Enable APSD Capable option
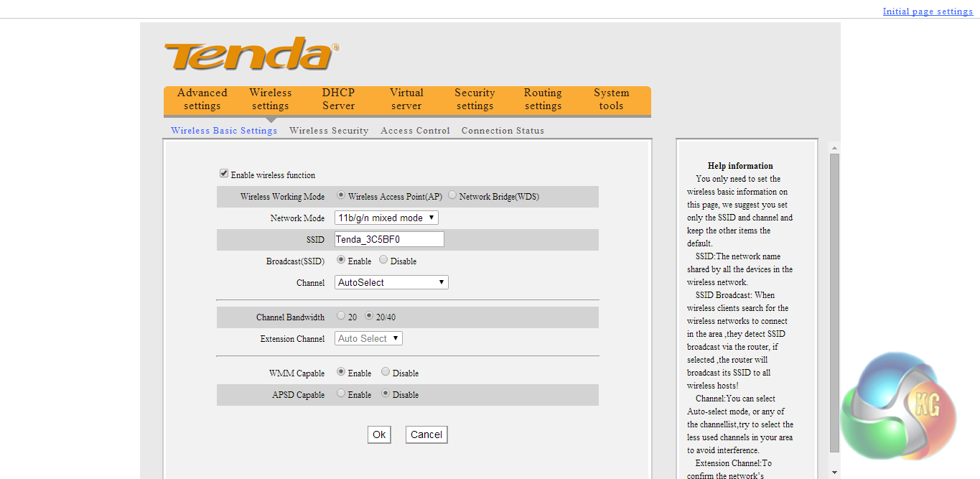The width and height of the screenshot is (980, 479). (x=341, y=394)
